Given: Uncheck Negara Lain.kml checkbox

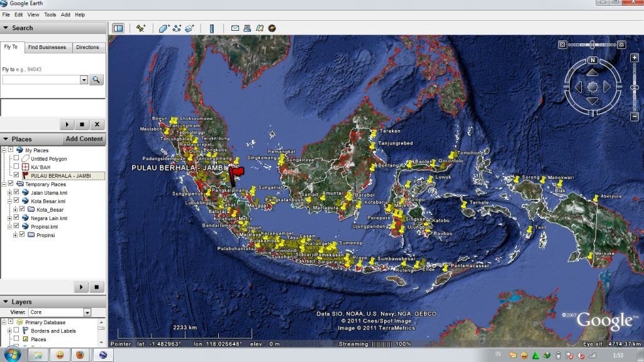Looking at the screenshot, I should point(16,217).
